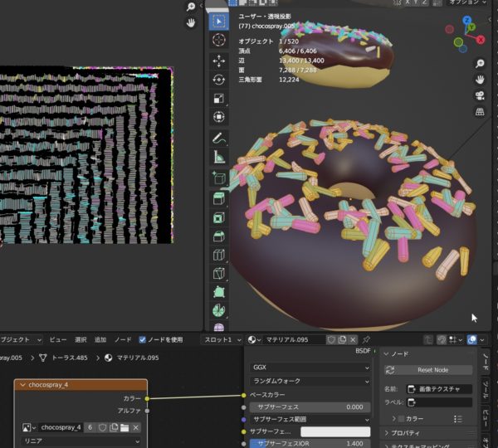Open the GGX distribution dropdown
The image size is (498, 448).
tap(308, 367)
